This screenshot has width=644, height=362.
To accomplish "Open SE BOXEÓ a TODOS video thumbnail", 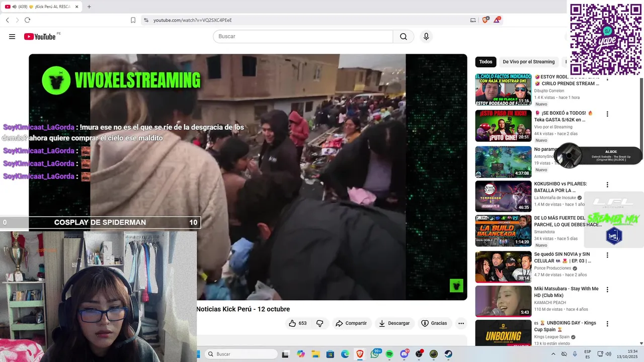I will coord(503,126).
